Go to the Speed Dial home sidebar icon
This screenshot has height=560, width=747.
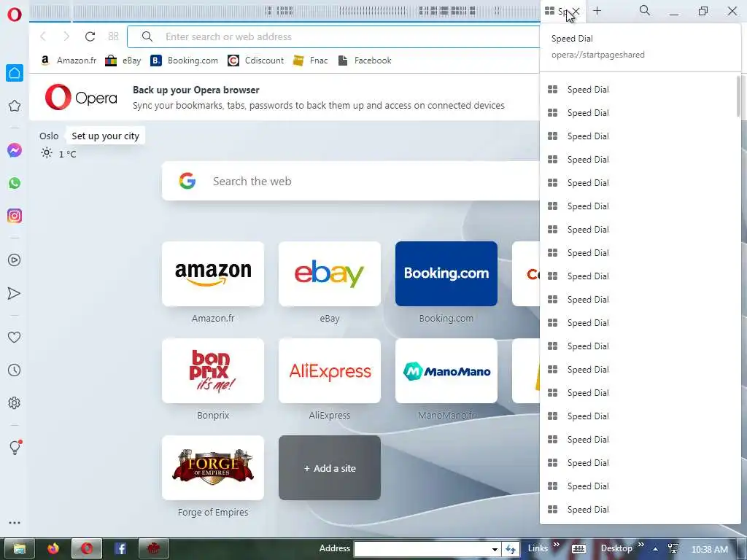pyautogui.click(x=15, y=73)
